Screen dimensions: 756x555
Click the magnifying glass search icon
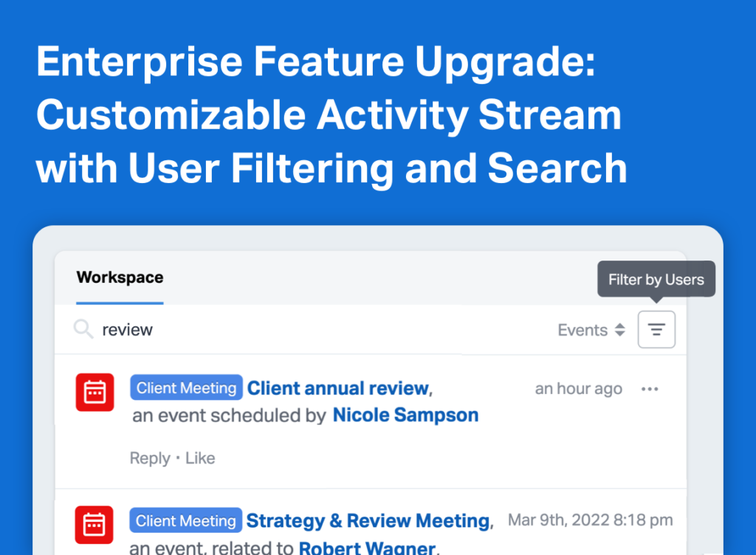click(x=83, y=329)
